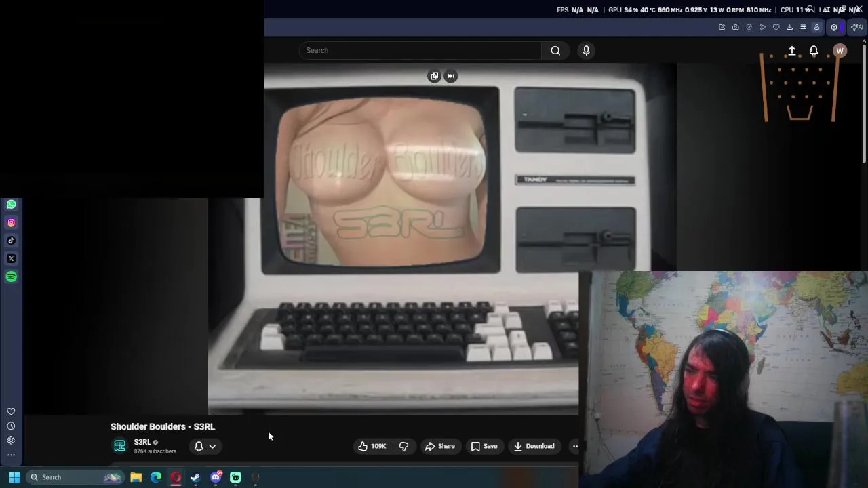Screen dimensions: 868x488
Task: Open Instagram in the Opera sidebar
Action: 11,222
